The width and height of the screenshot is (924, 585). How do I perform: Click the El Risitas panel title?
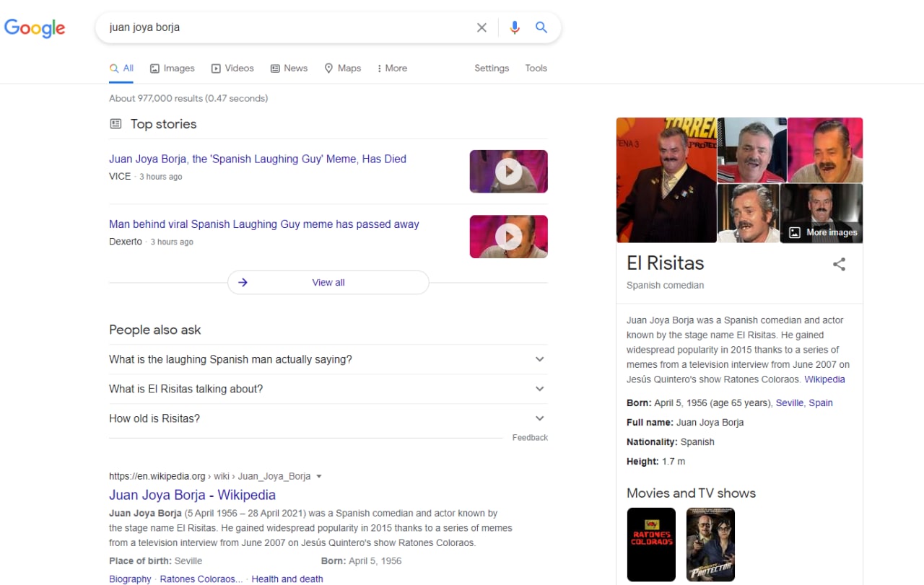(x=665, y=263)
